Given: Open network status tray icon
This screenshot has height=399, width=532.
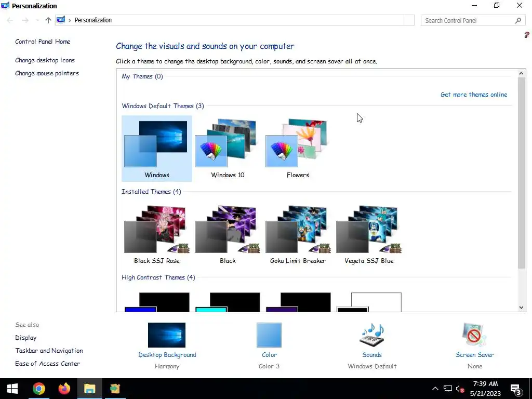Looking at the screenshot, I should coord(447,389).
